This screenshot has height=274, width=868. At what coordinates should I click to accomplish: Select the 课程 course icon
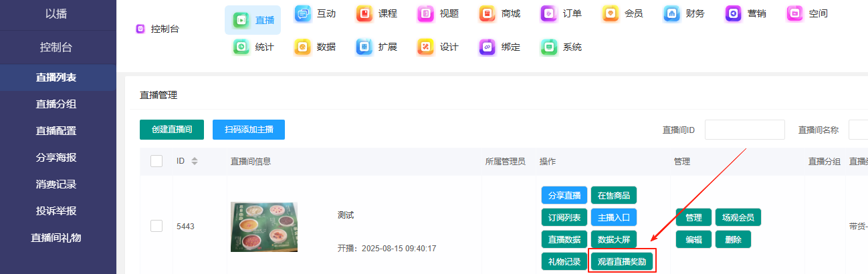click(364, 13)
